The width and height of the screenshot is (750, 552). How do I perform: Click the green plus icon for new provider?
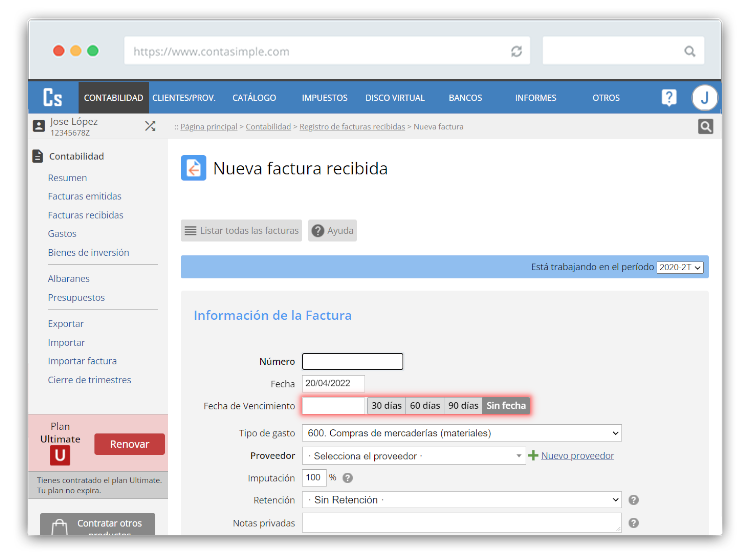(x=533, y=455)
